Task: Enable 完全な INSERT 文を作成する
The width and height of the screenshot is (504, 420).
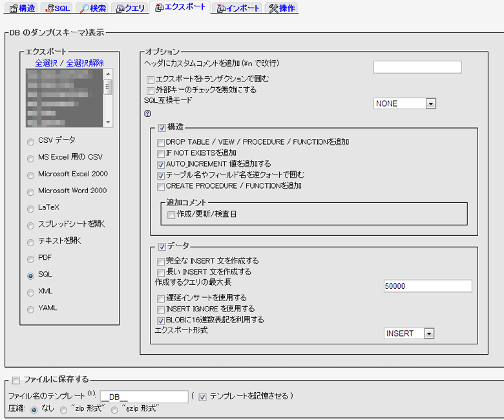Action: click(161, 262)
